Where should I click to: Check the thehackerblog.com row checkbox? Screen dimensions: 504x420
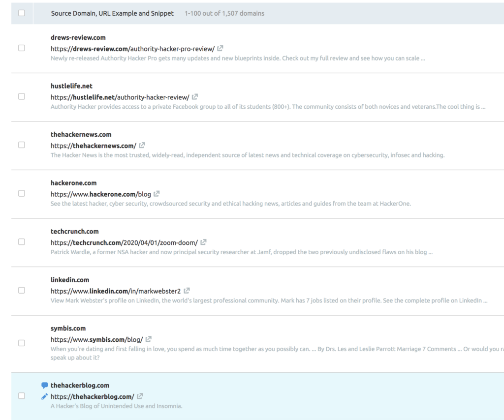point(22,396)
